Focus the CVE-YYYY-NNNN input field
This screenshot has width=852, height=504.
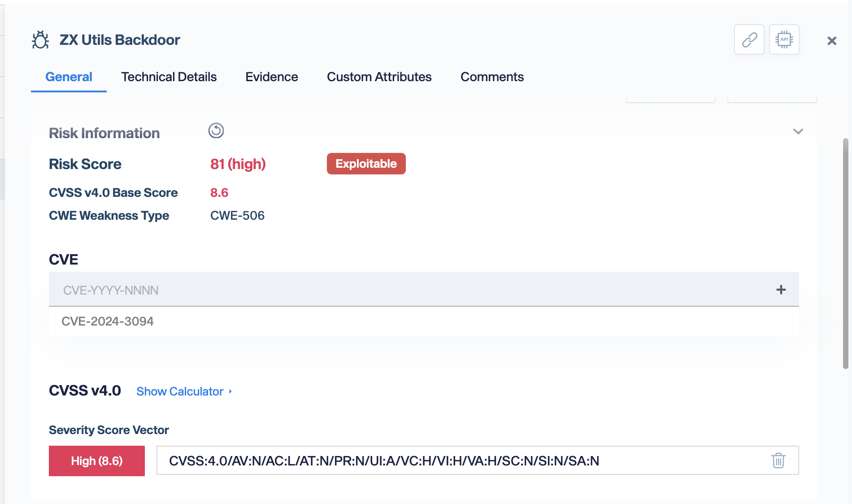tap(424, 290)
